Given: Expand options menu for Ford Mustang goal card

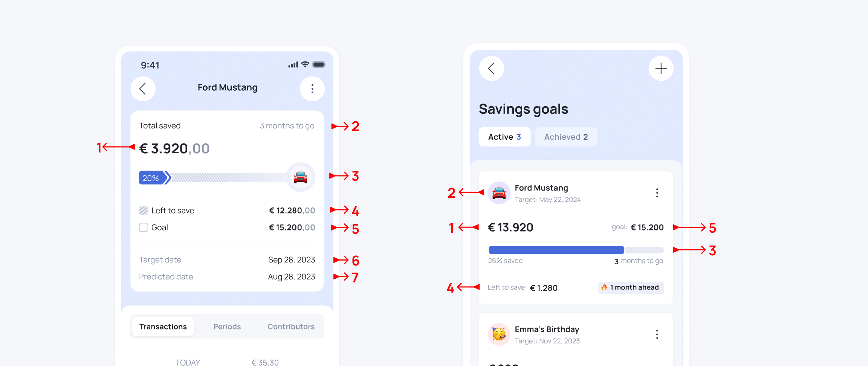Looking at the screenshot, I should (657, 193).
